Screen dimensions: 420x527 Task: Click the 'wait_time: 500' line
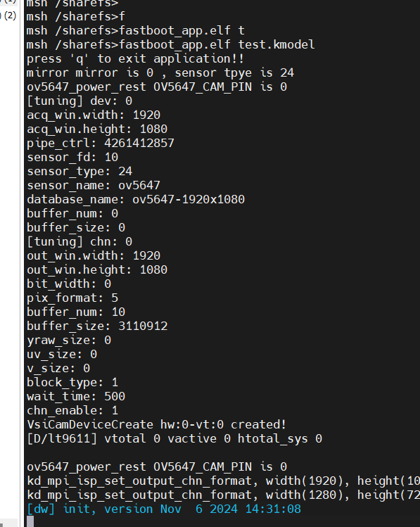[x=76, y=396]
